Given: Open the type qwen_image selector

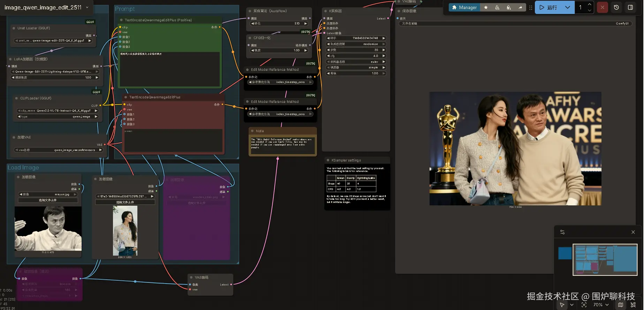Looking at the screenshot, I should 58,116.
